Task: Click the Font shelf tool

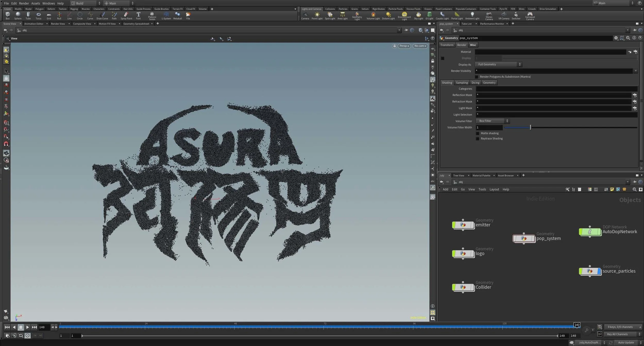Action: click(138, 15)
